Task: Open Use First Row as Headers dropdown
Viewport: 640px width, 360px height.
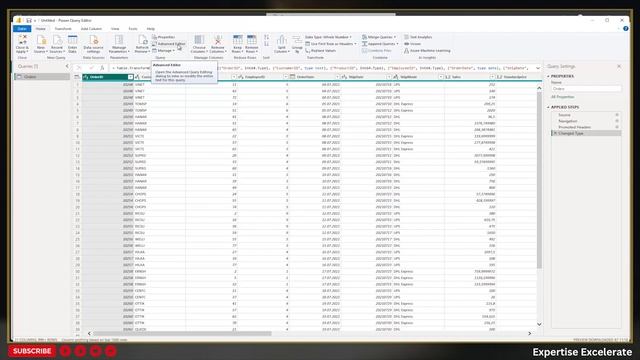Action: 331,44
